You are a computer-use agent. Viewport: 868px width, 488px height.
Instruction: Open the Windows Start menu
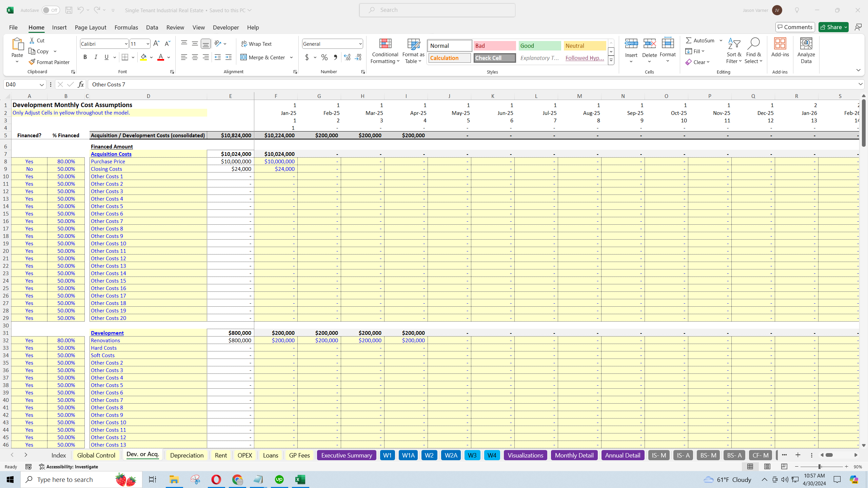click(x=10, y=480)
